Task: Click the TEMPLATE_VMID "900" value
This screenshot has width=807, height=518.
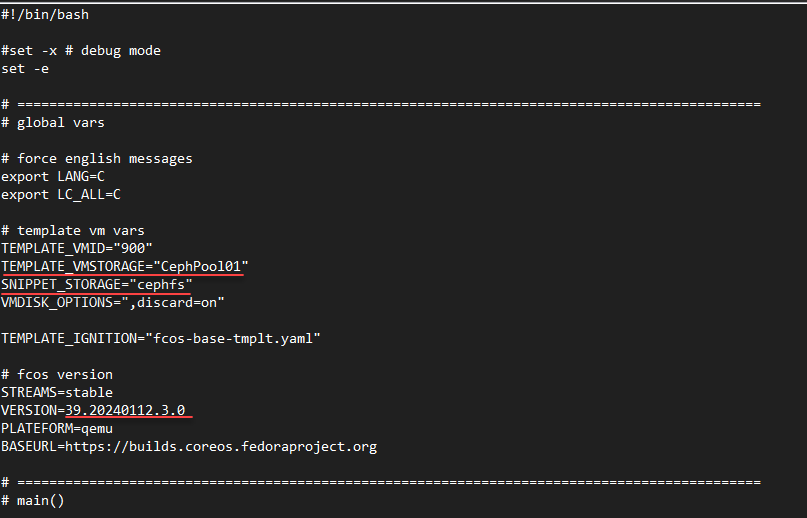Action: pyautogui.click(x=134, y=248)
